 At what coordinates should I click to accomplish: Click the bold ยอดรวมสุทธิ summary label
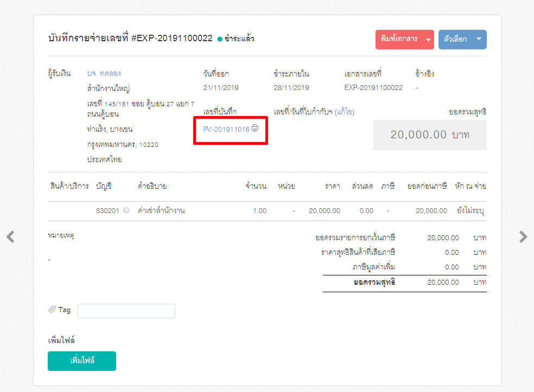(374, 282)
